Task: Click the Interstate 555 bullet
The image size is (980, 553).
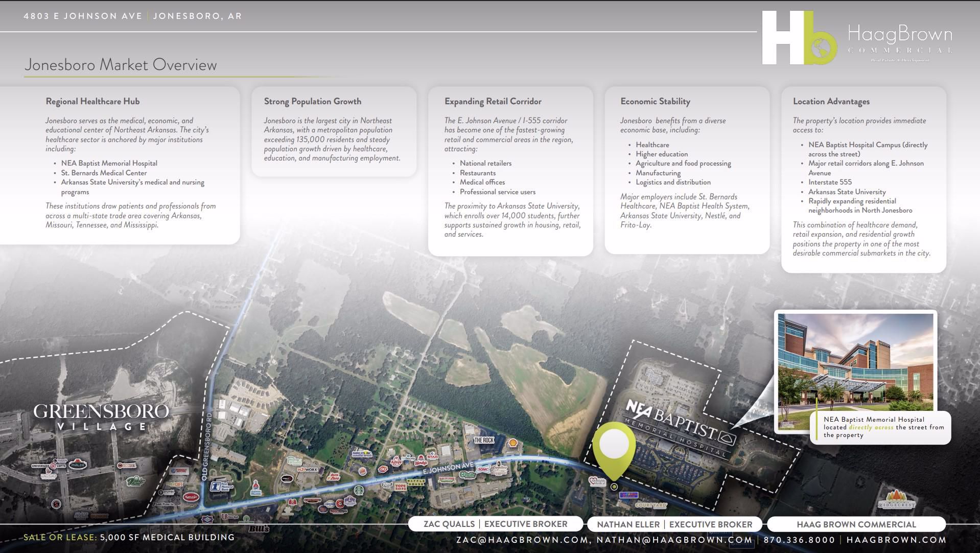Action: pyautogui.click(x=830, y=182)
